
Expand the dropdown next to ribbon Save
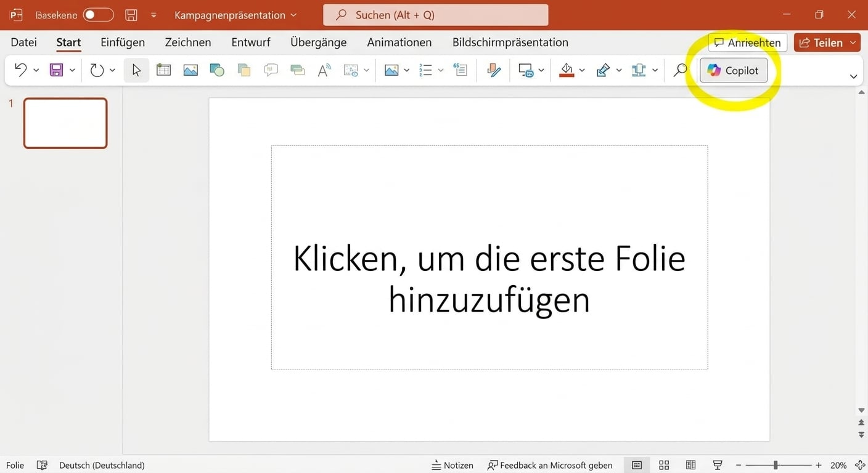[x=72, y=71]
